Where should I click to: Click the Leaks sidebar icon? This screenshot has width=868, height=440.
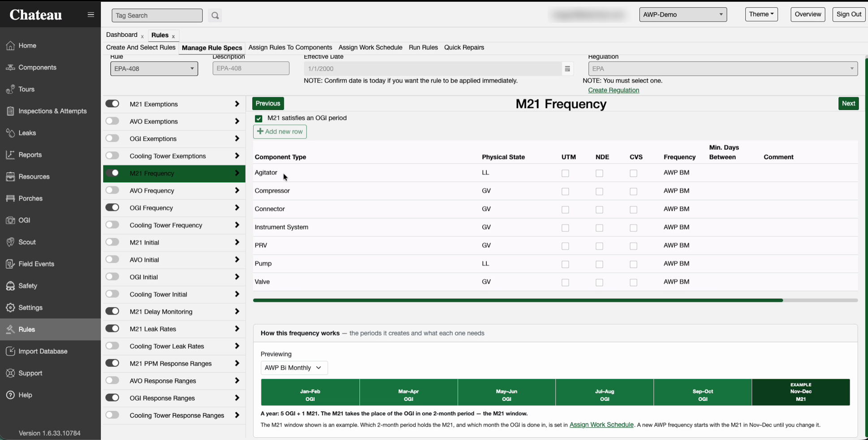10,133
